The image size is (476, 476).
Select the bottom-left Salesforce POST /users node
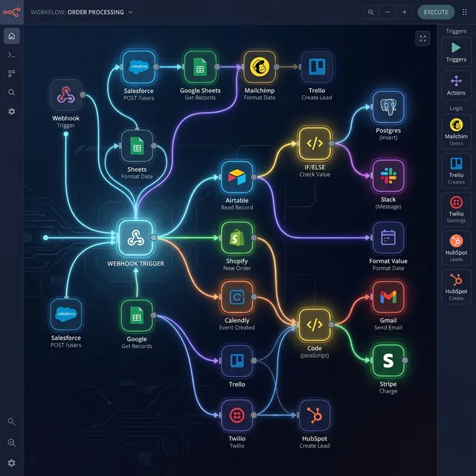pyautogui.click(x=66, y=314)
